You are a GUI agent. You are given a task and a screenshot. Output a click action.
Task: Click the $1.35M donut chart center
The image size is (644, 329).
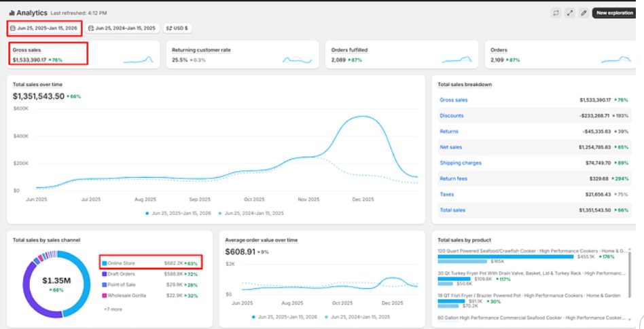(x=56, y=281)
